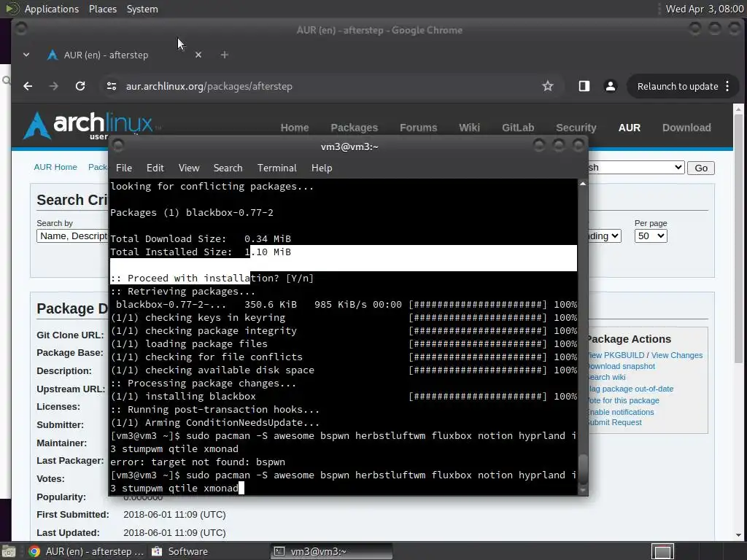747x560 pixels.
Task: Click terminal scrollbar down arrow
Action: coord(583,490)
